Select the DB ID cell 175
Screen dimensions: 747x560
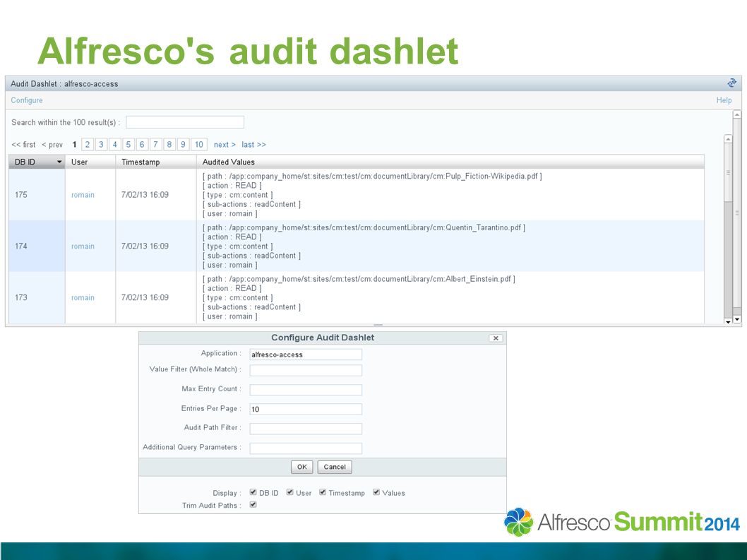37,195
